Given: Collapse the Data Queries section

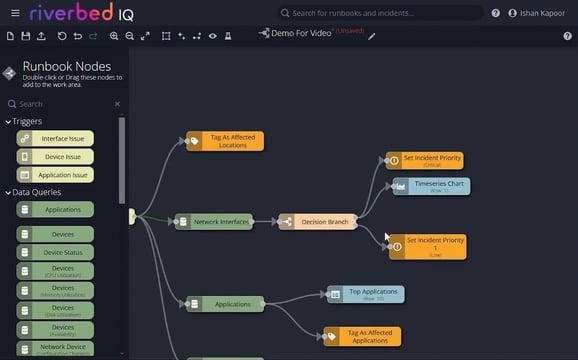Looking at the screenshot, I should (x=8, y=193).
